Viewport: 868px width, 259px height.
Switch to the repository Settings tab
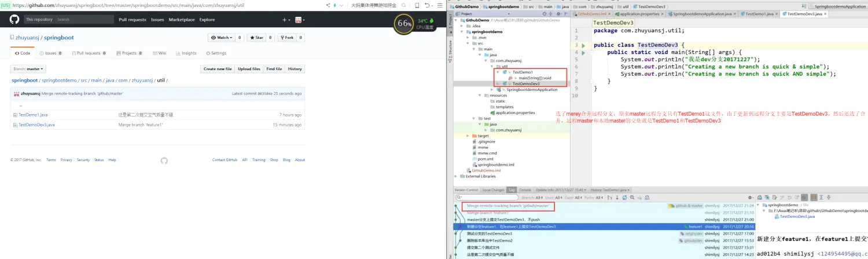[215, 53]
